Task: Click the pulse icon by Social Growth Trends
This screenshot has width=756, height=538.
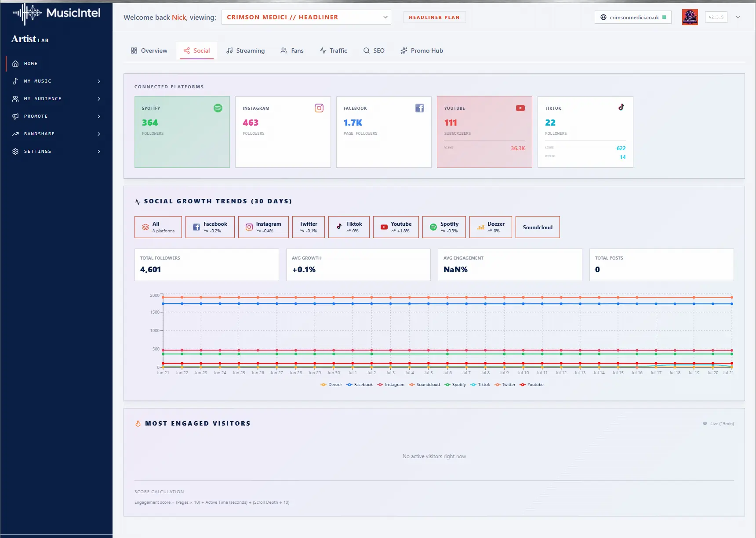Action: (138, 202)
